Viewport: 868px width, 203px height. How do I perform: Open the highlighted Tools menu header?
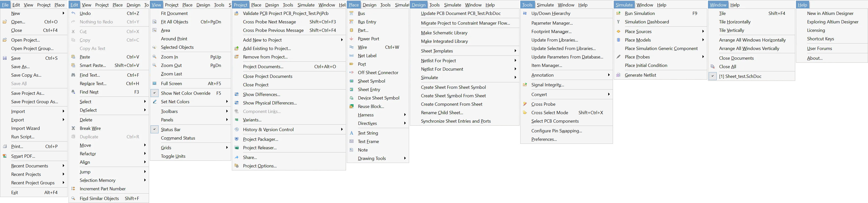pos(527,5)
